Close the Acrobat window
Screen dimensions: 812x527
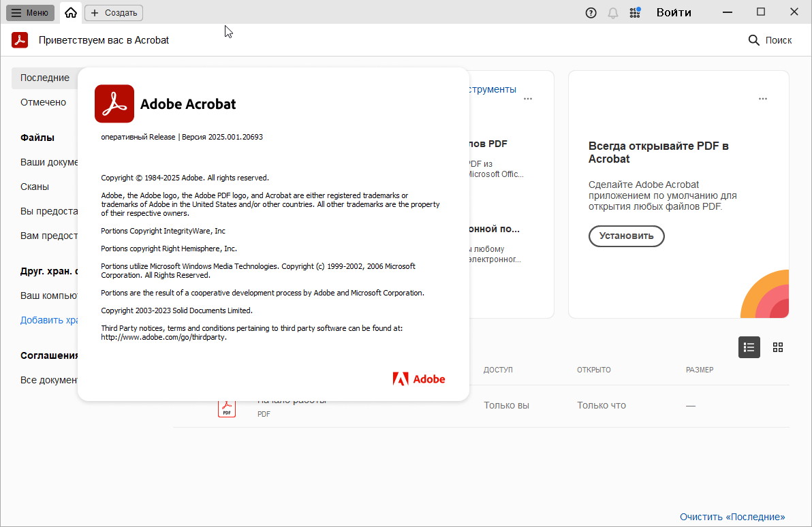(794, 12)
